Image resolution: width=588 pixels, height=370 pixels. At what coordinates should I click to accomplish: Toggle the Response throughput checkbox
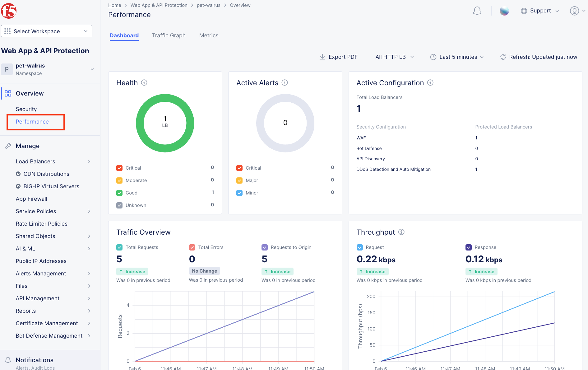pyautogui.click(x=469, y=247)
